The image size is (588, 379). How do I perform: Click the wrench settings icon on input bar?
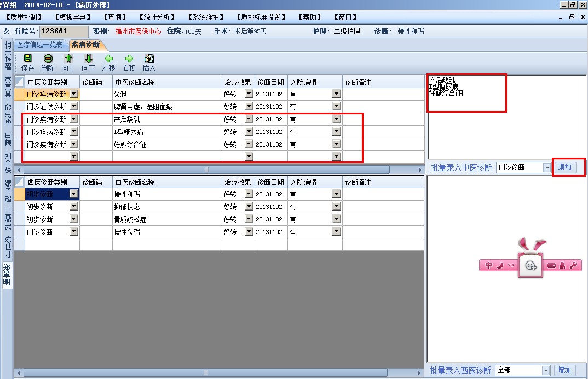click(573, 266)
